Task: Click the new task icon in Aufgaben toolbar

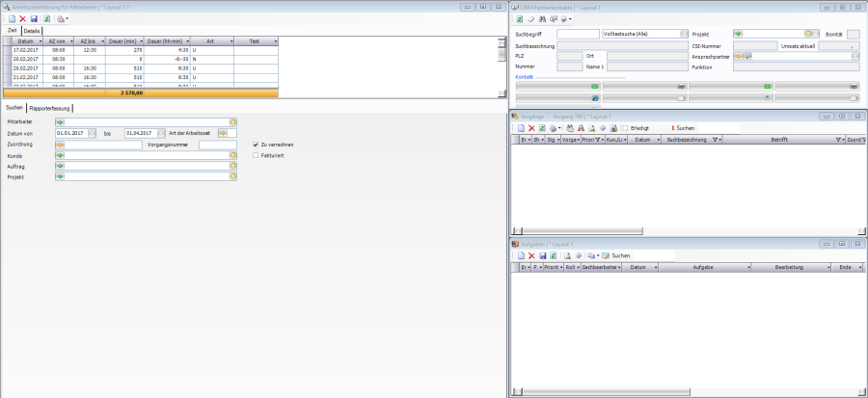Action: tap(520, 255)
